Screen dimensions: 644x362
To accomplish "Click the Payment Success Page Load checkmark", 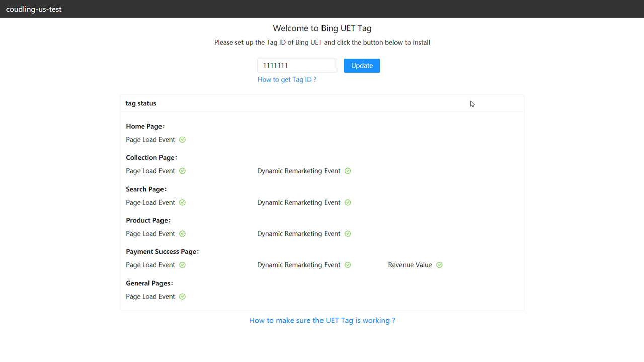I will pyautogui.click(x=182, y=265).
